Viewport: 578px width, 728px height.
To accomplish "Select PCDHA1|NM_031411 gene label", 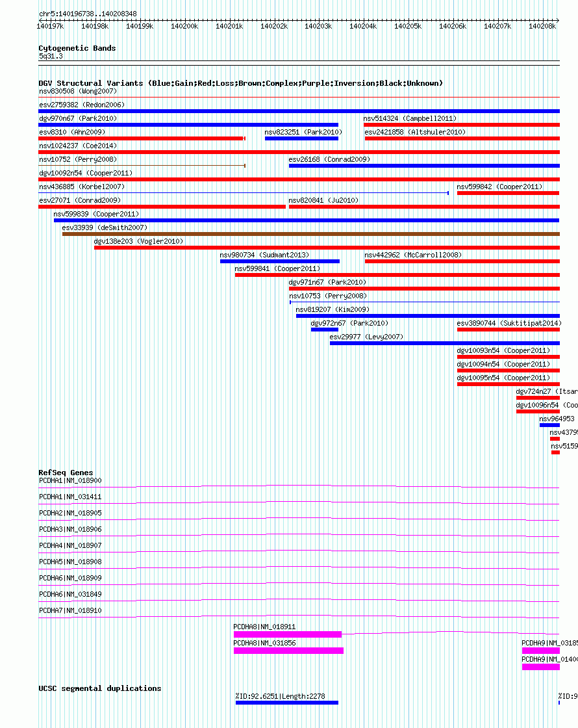I will 71,497.
